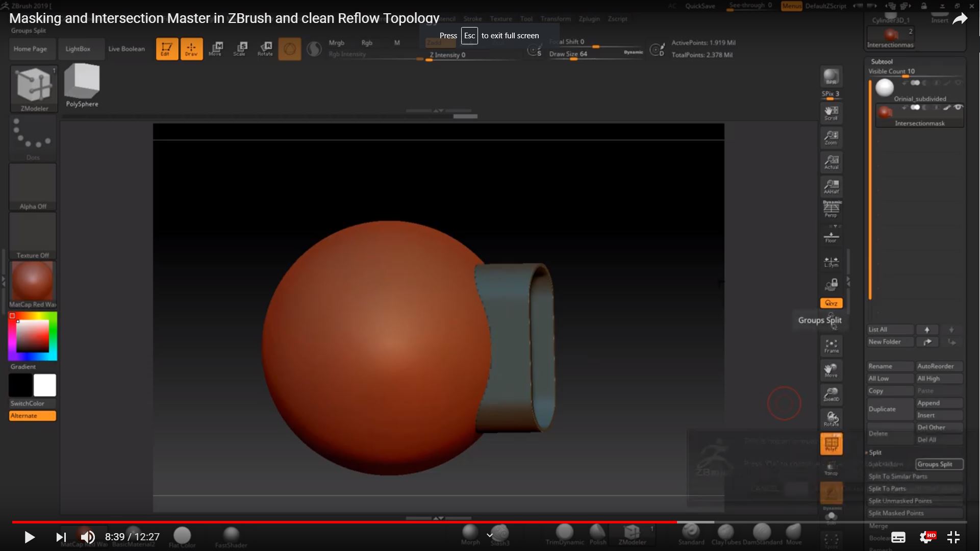Image resolution: width=980 pixels, height=551 pixels.
Task: Open the Texture menu
Action: click(501, 19)
